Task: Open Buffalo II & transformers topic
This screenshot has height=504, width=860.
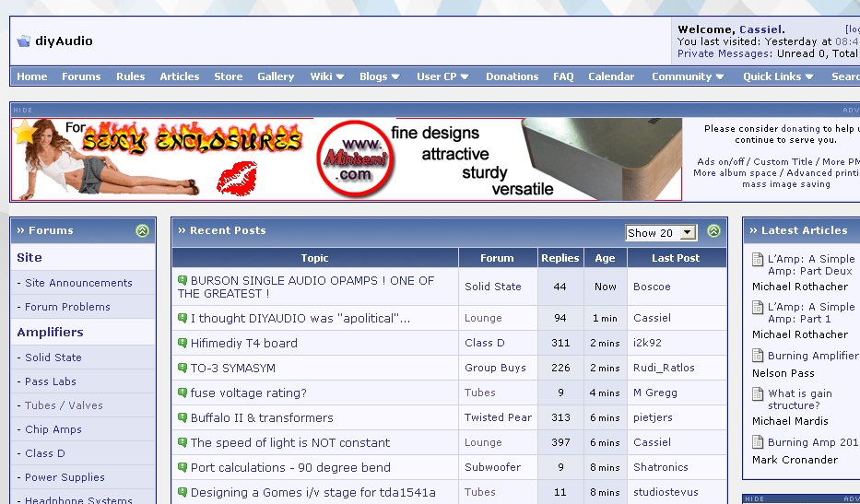Action: (262, 417)
